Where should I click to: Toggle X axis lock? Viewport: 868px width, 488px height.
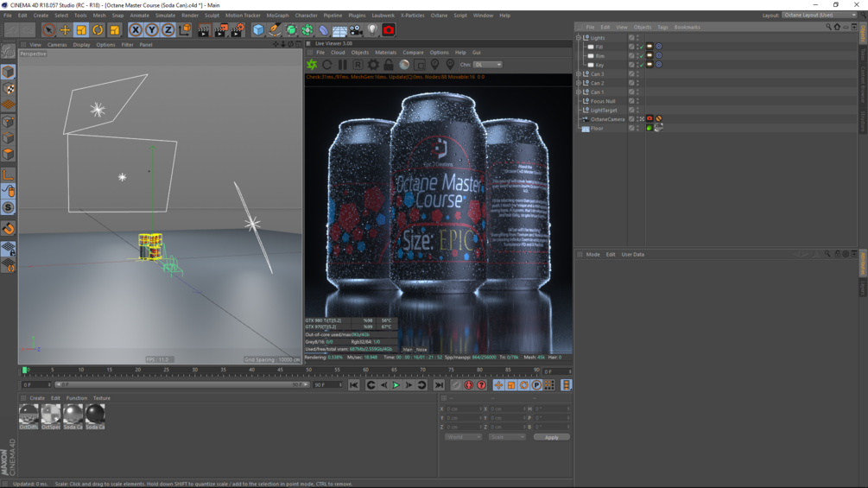(135, 30)
